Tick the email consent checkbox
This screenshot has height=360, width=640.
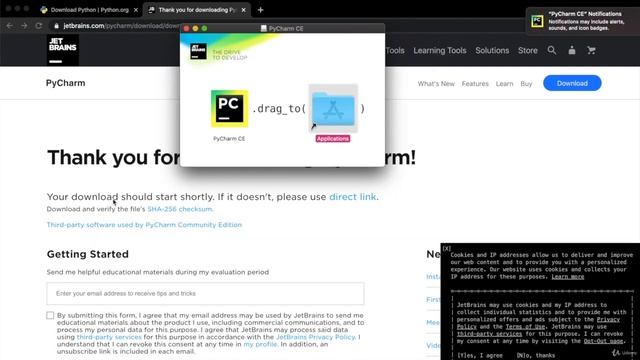coord(50,315)
